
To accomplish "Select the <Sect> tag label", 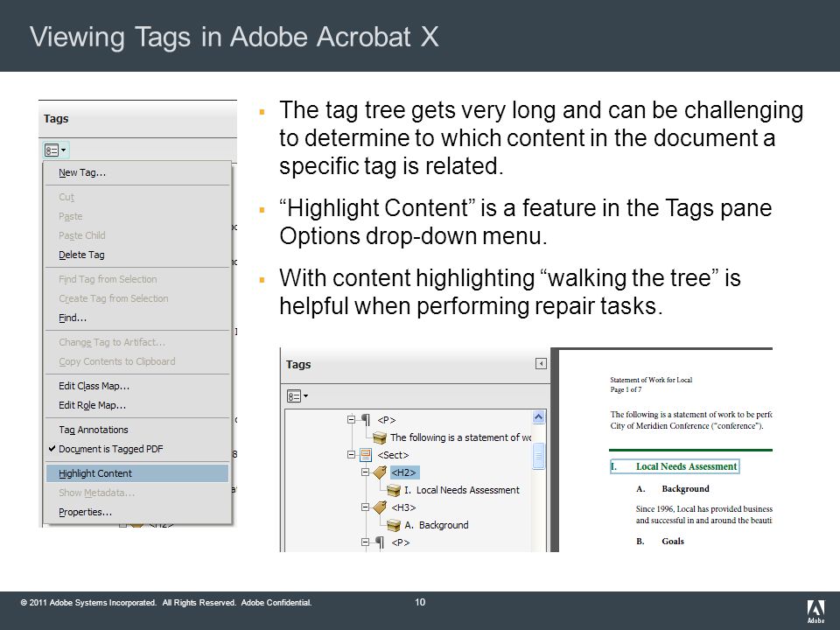I will click(393, 455).
